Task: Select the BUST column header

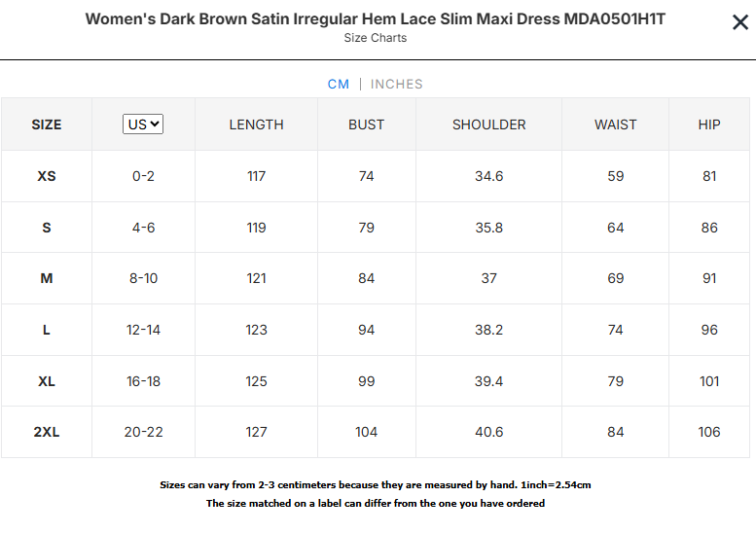Action: tap(366, 124)
